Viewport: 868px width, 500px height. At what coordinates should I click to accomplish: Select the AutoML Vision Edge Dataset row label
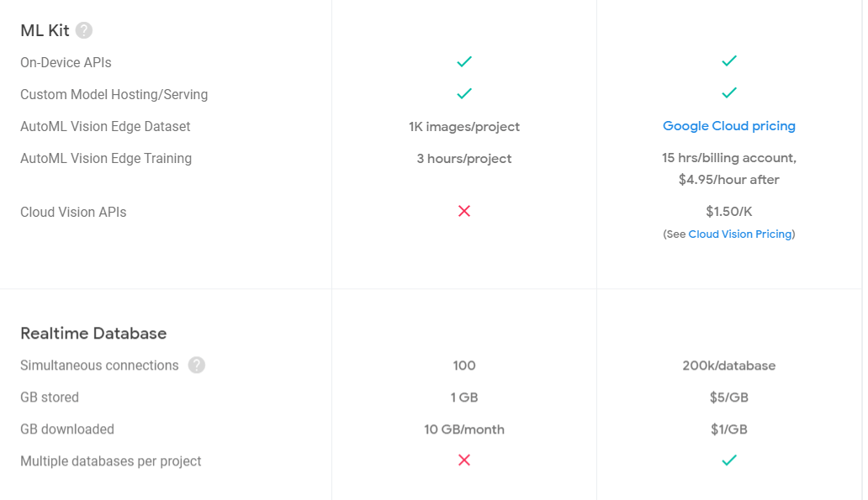tap(105, 127)
